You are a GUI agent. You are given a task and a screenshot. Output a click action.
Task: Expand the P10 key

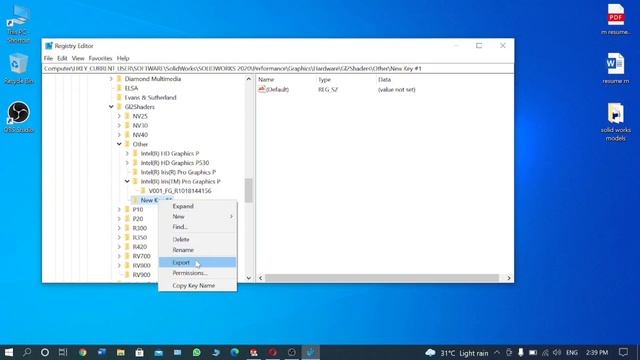click(119, 209)
